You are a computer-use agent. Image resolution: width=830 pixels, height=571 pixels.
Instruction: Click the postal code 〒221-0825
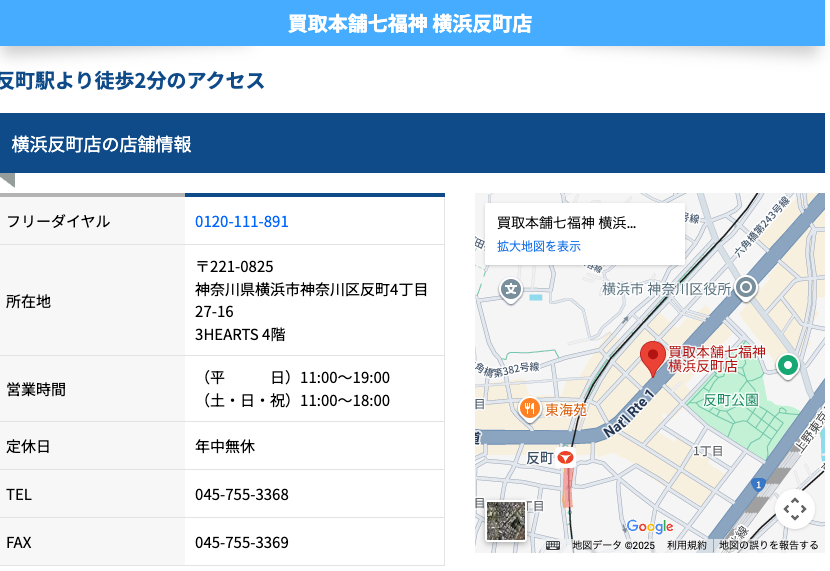click(234, 266)
